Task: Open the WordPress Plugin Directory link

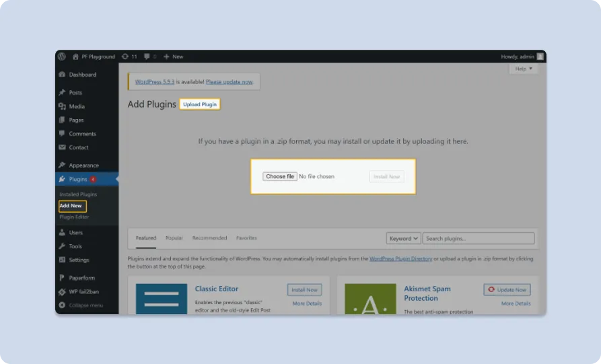Action: [x=401, y=258]
